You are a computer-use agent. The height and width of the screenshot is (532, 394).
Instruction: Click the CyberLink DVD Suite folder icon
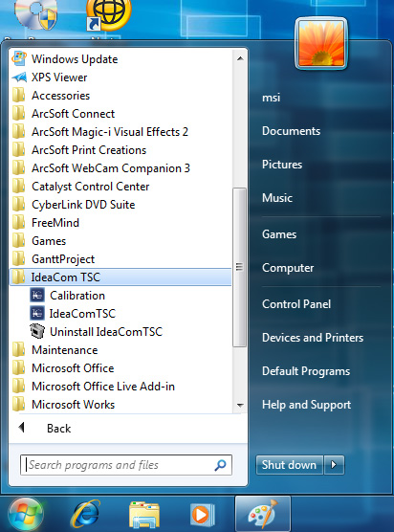19,205
